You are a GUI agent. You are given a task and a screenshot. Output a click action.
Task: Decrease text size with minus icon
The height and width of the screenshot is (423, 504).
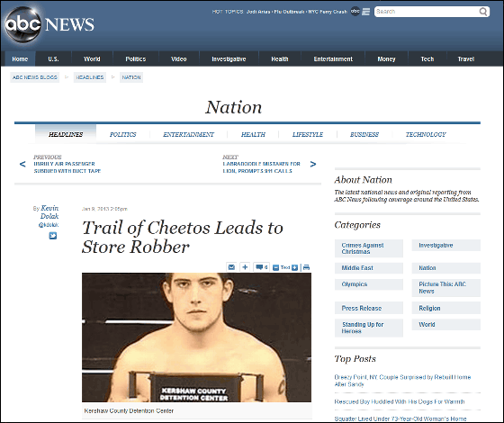pos(275,267)
